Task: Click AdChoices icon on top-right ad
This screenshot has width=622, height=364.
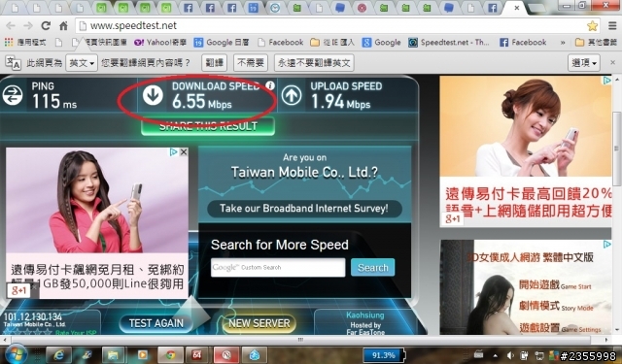Action: [x=606, y=81]
